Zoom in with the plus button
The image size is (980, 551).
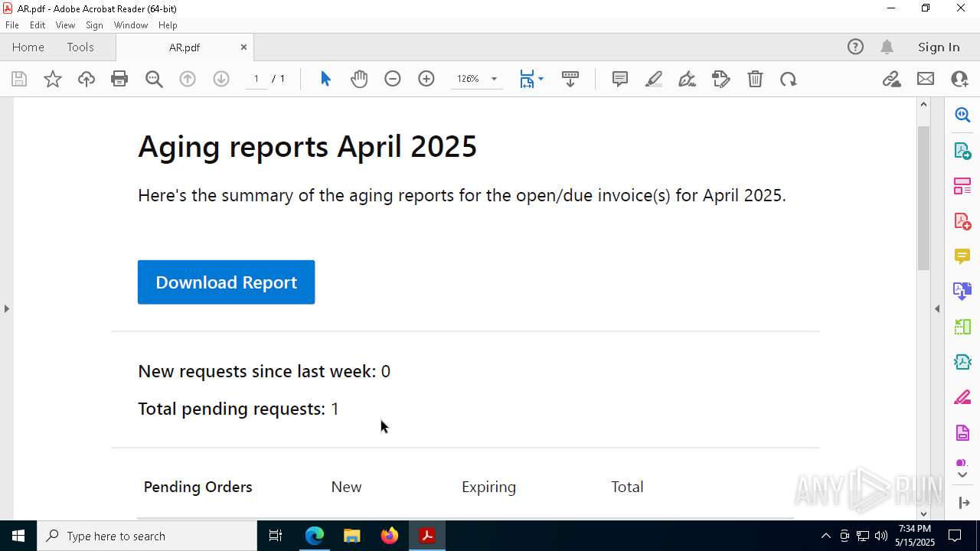[426, 79]
